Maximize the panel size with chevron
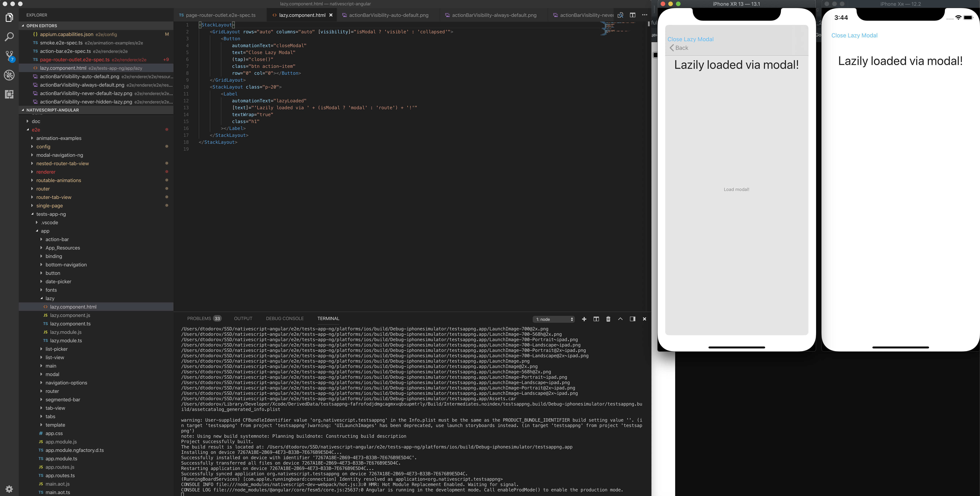 (620, 319)
